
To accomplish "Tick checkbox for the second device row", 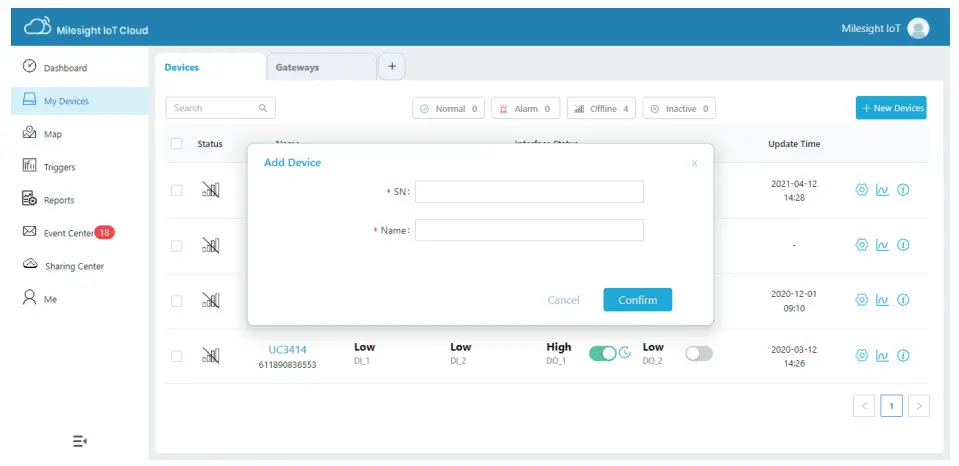I will pos(177,246).
